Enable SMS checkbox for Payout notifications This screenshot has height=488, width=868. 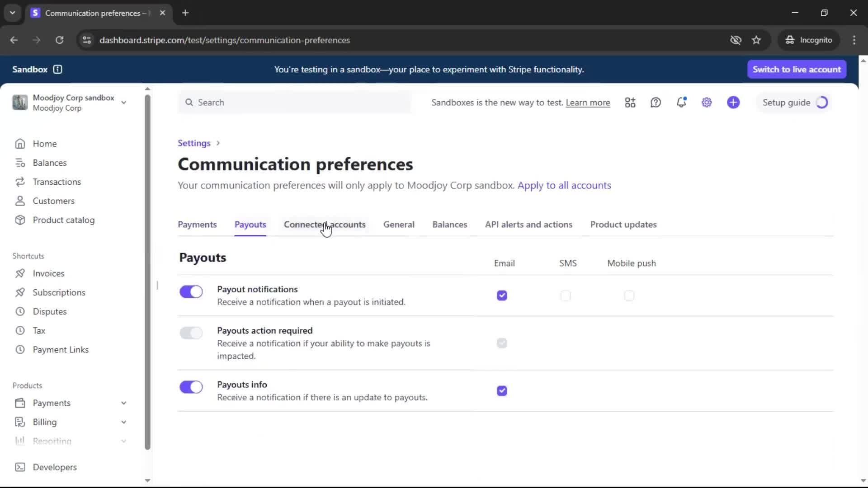click(566, 296)
